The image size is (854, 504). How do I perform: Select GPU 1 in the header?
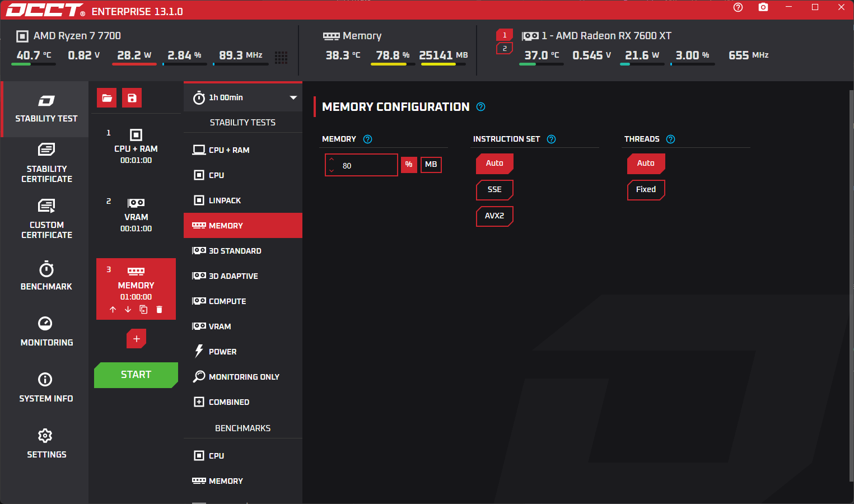[505, 35]
